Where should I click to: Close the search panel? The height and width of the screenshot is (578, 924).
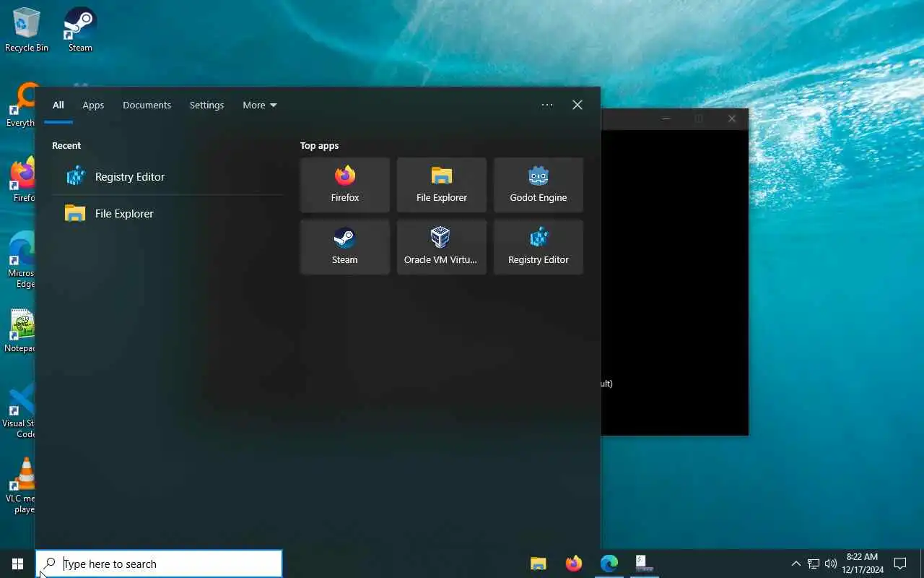(577, 105)
